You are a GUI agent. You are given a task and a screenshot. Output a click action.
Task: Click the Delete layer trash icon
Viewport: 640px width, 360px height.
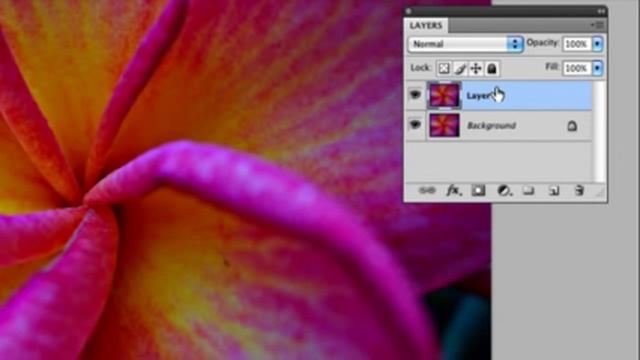(579, 191)
